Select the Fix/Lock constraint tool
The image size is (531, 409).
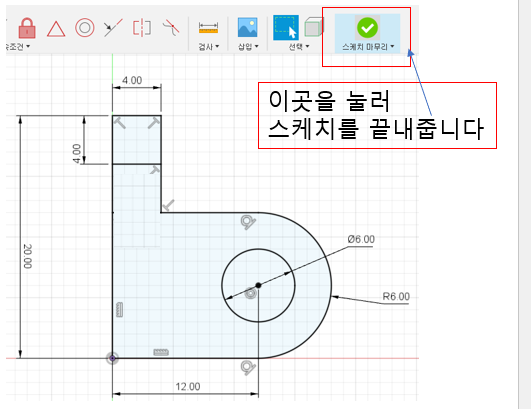tap(27, 28)
